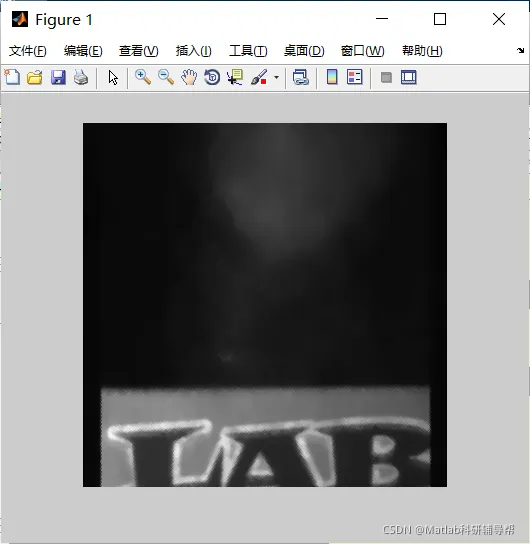530x544 pixels.
Task: Select the Data Cursor tool
Action: point(235,77)
